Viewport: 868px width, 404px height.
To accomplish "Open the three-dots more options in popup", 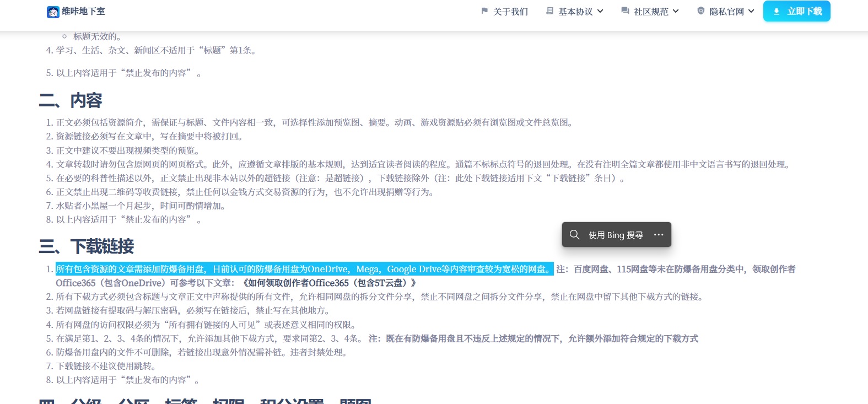I will pos(659,235).
